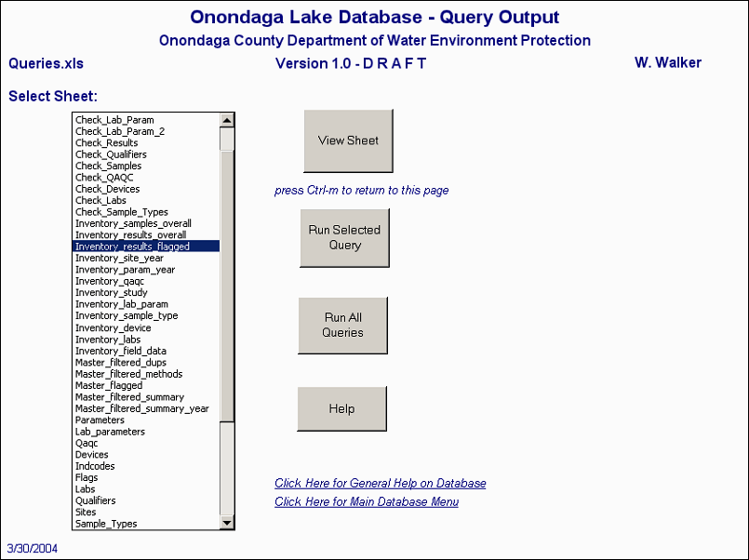Choose Inventory_field_data sheet
Image resolution: width=749 pixels, height=560 pixels.
[x=146, y=351]
